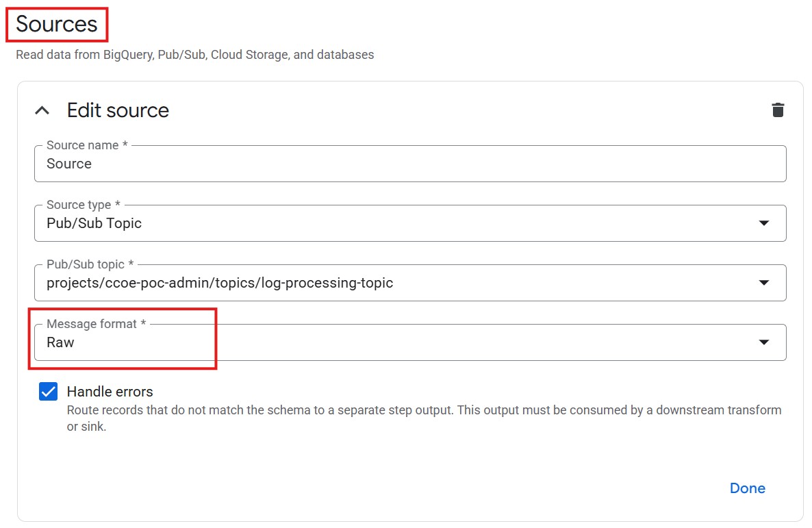Open the Source type dropdown arrow

pyautogui.click(x=764, y=223)
